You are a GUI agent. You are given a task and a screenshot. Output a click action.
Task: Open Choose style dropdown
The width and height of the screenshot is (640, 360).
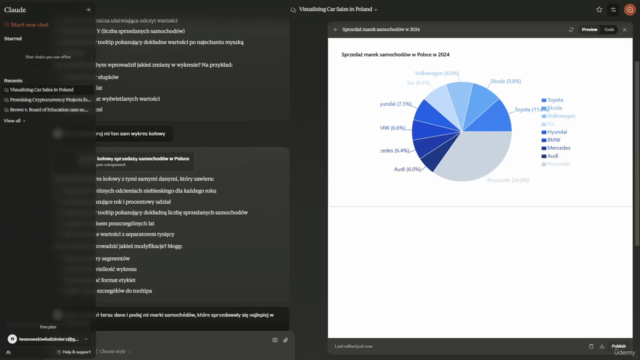(x=114, y=351)
